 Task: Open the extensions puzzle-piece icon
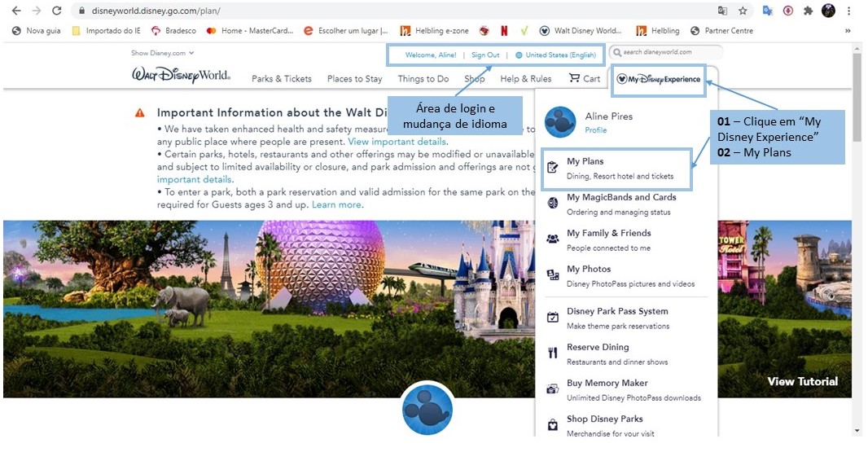pos(809,11)
